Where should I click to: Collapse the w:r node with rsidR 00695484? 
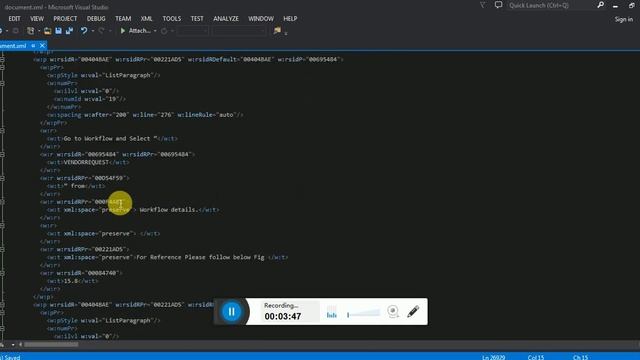tap(2, 154)
